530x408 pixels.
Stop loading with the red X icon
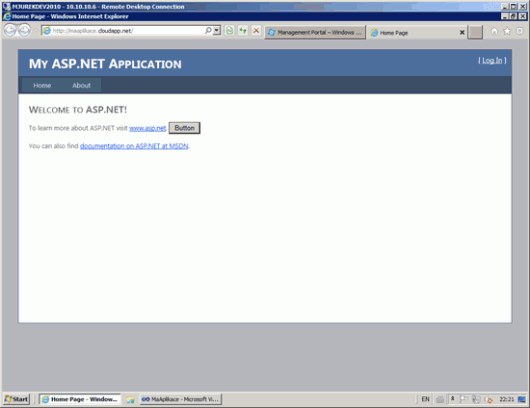tap(256, 31)
